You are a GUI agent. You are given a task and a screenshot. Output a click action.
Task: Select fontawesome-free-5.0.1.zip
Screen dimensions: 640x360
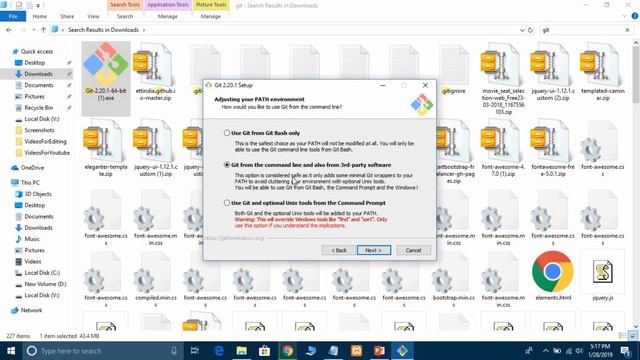click(x=553, y=149)
